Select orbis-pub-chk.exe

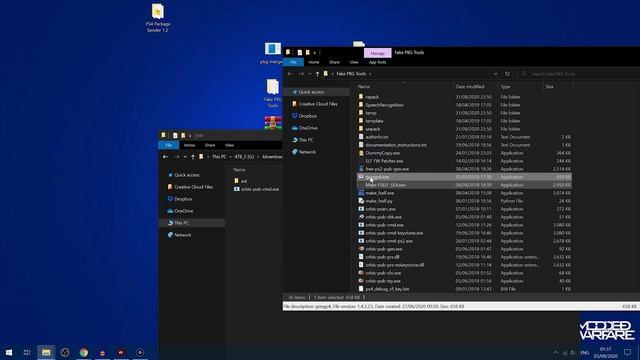[x=383, y=217]
